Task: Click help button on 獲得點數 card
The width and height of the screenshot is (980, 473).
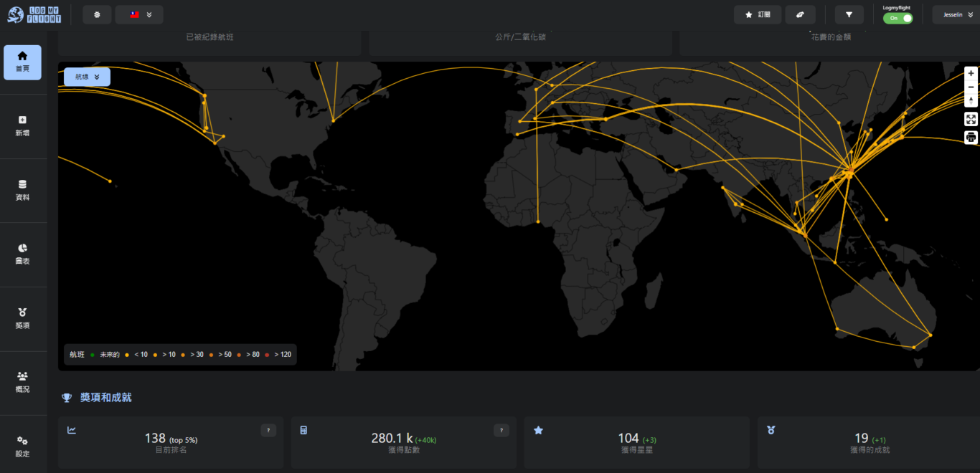Action: pos(501,430)
